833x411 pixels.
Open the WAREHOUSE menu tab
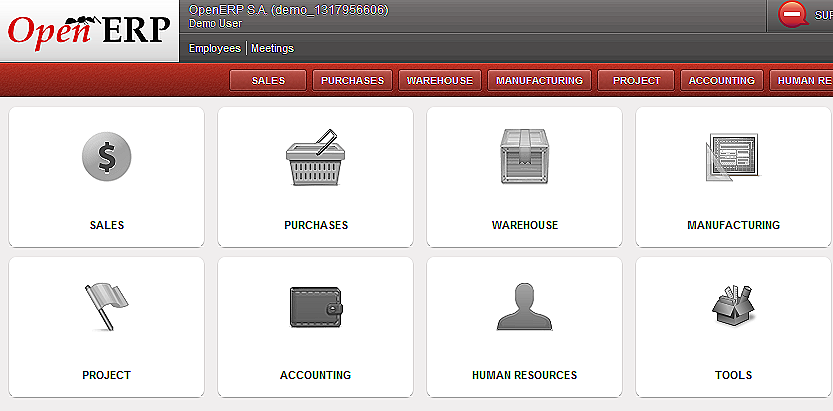[440, 81]
